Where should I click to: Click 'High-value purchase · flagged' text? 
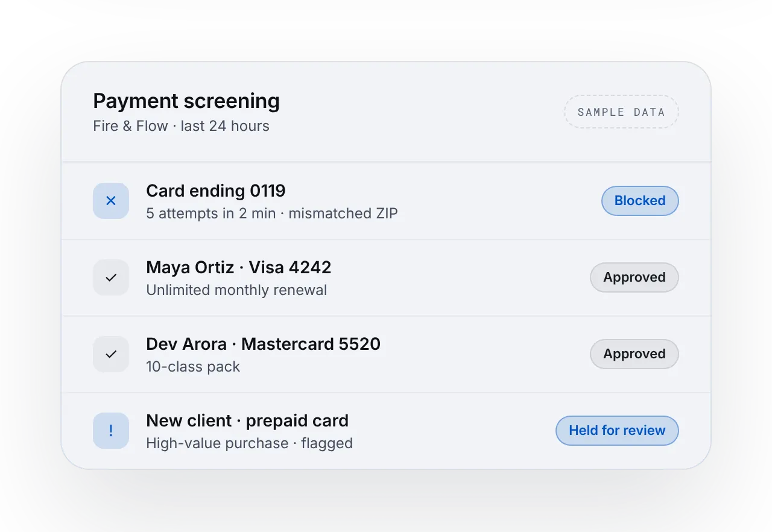pyautogui.click(x=250, y=443)
